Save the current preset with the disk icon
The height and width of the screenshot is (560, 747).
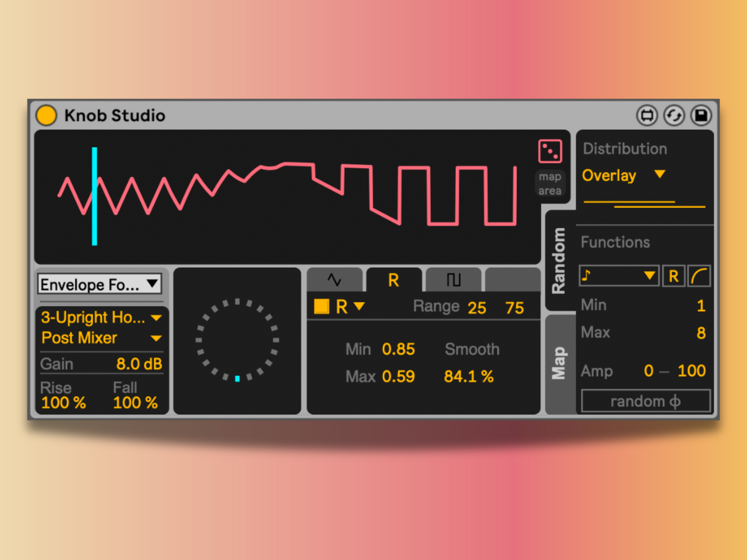[701, 115]
